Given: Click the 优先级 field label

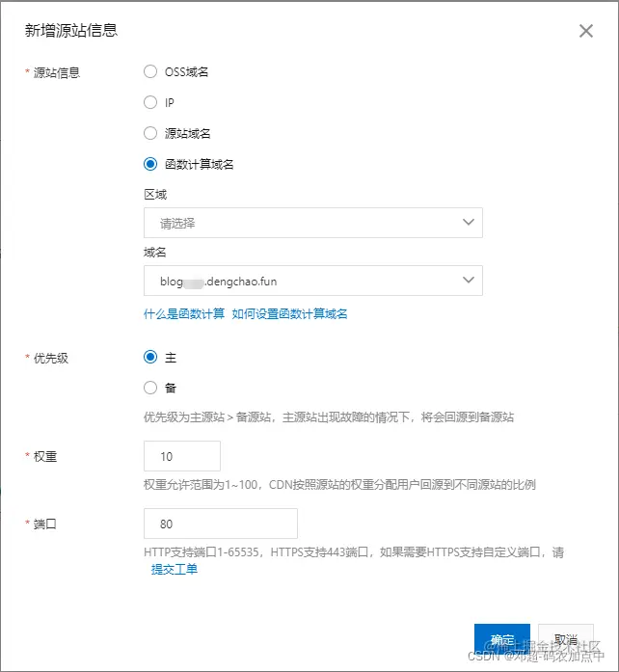Looking at the screenshot, I should coord(51,358).
